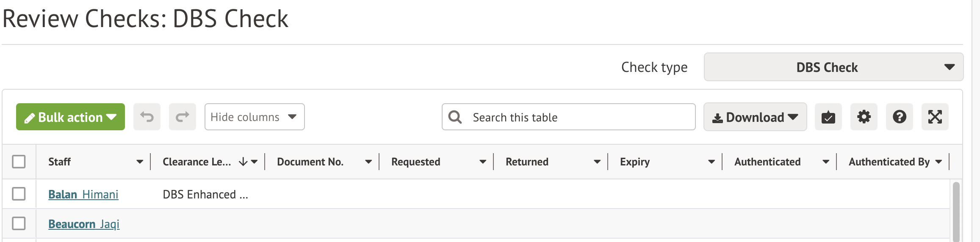Viewport: 980px width, 242px height.
Task: Open the Staff column filter arrow
Action: 140,162
